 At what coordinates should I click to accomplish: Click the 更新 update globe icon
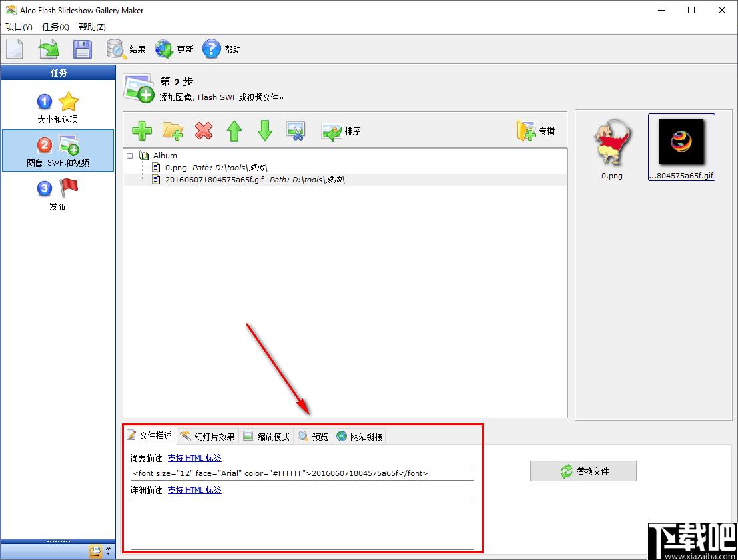coord(164,49)
